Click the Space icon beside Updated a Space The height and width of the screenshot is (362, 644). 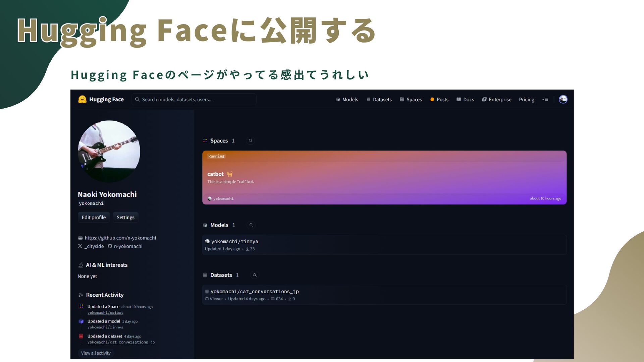pos(81,306)
